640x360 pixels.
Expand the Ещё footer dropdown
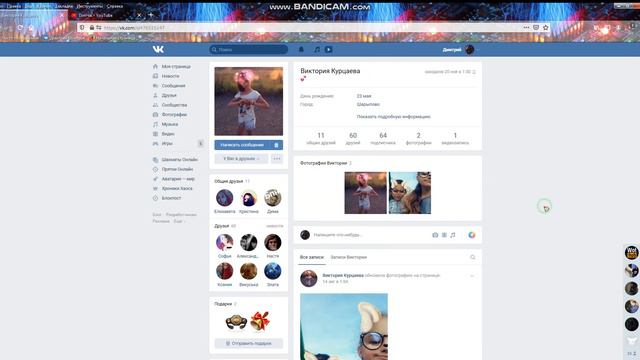coord(179,221)
